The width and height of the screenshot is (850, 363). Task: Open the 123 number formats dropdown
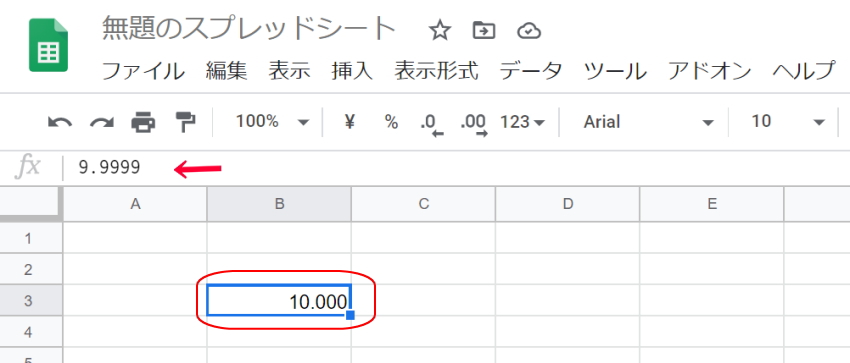coord(522,122)
